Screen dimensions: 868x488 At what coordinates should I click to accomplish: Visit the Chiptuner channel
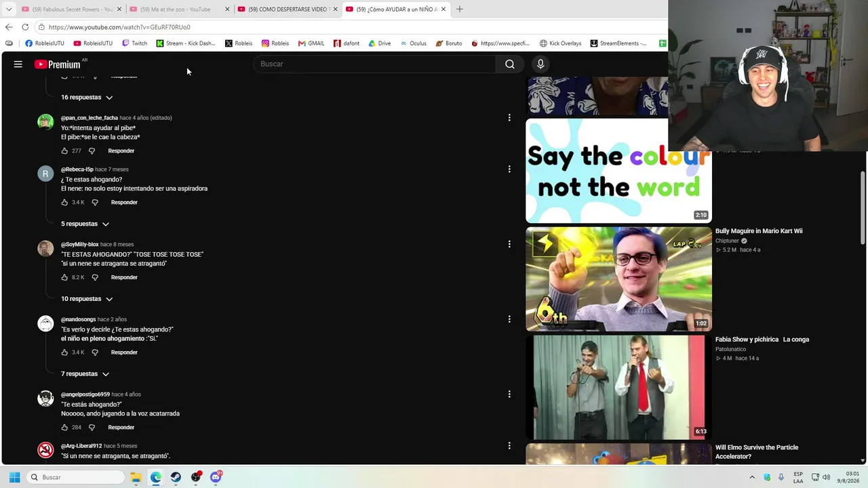727,241
